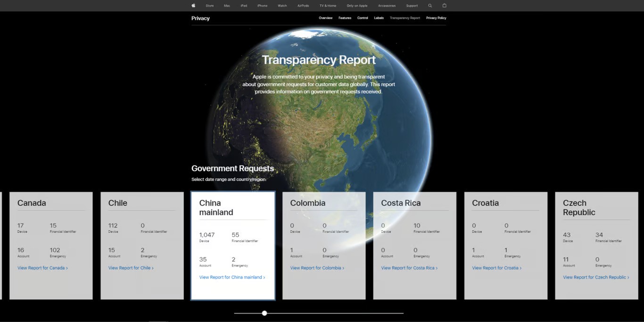Select the Croatia country card
The width and height of the screenshot is (644, 322).
pyautogui.click(x=506, y=246)
